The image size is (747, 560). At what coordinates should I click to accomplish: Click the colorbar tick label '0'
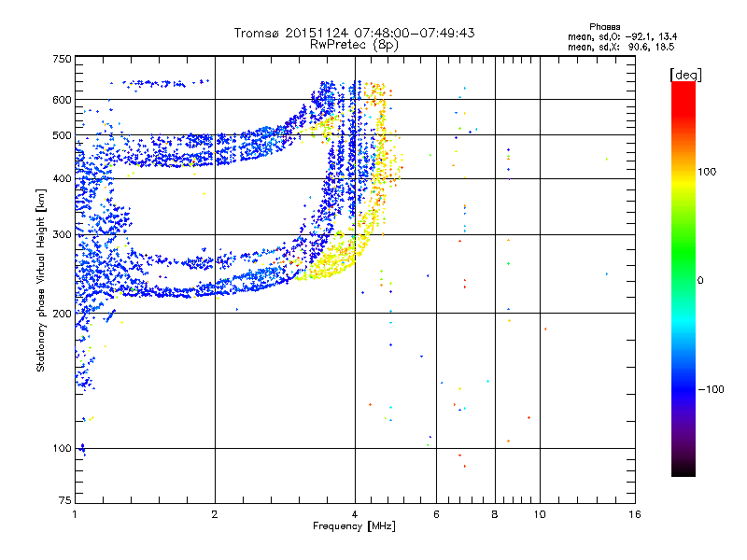click(700, 280)
